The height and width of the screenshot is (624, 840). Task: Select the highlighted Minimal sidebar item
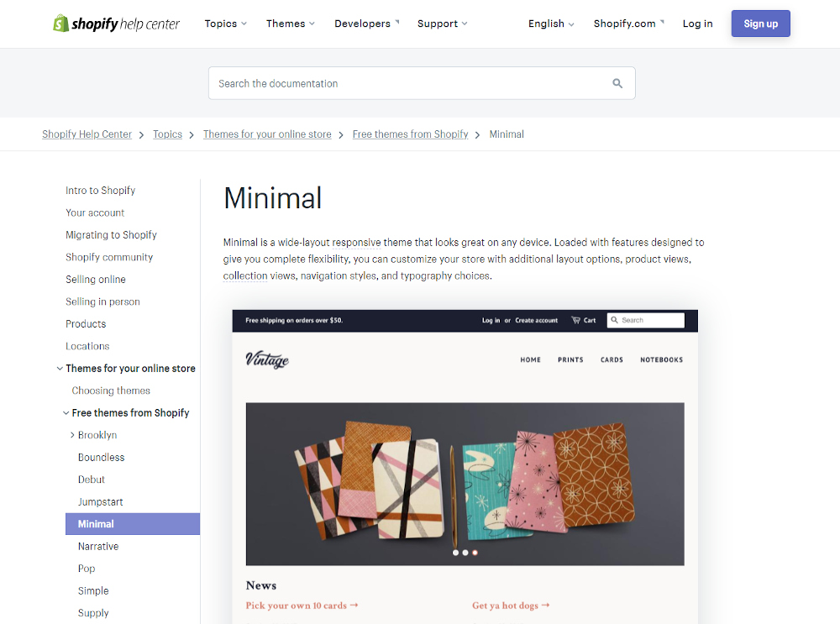(133, 524)
